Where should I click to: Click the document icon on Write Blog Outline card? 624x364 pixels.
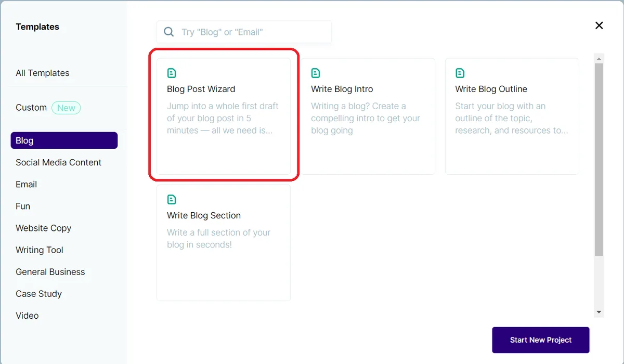coord(460,73)
